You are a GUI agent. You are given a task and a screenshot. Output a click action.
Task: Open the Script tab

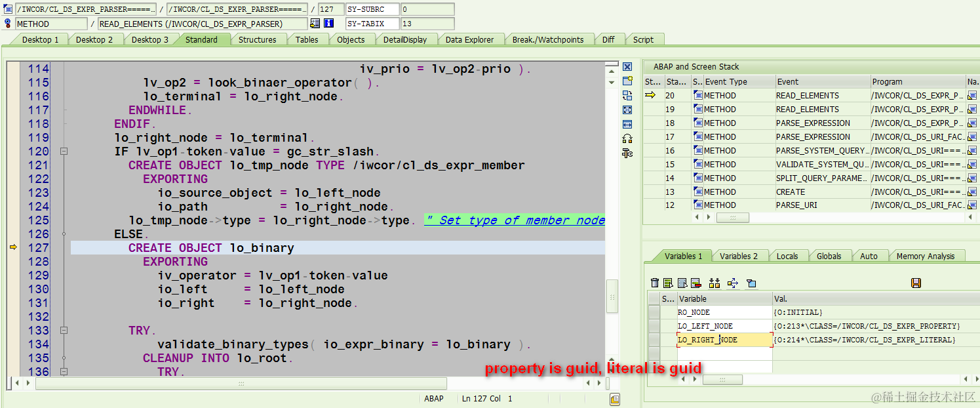coord(643,39)
